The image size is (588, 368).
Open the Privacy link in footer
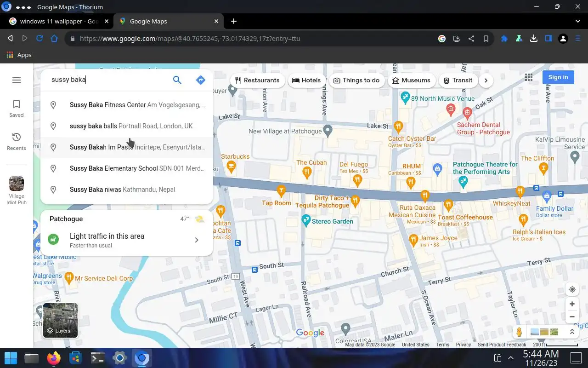(464, 345)
